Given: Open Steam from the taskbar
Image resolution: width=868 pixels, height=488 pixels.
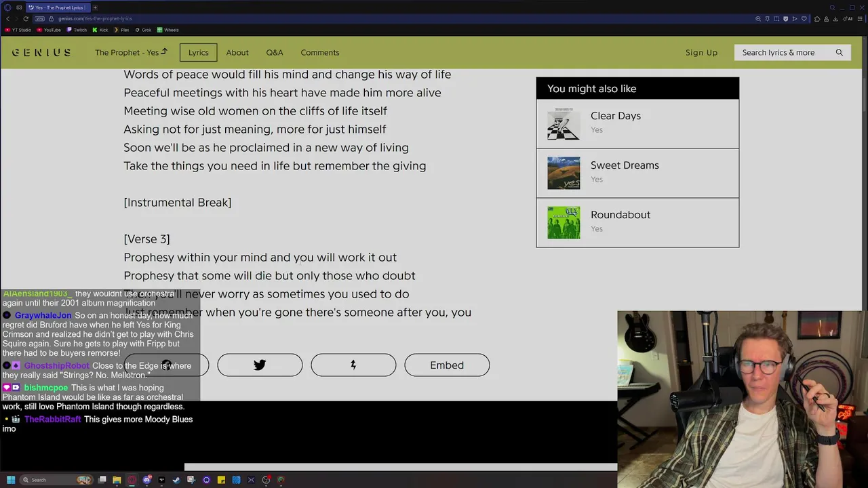Looking at the screenshot, I should (176, 480).
